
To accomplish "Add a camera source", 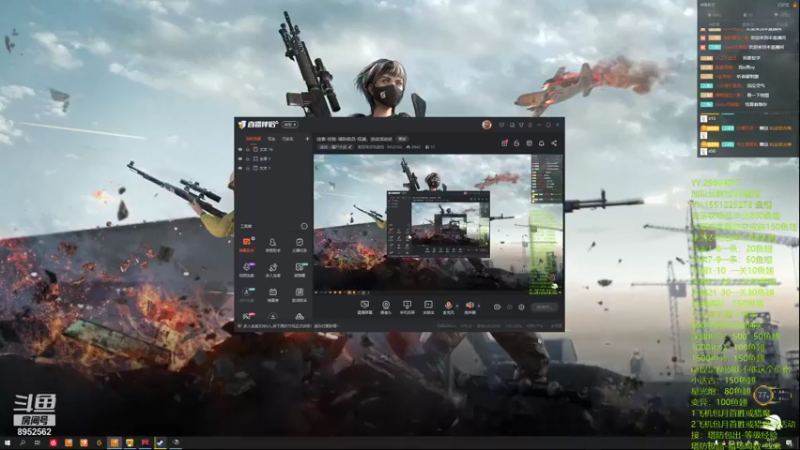I will pos(386,307).
